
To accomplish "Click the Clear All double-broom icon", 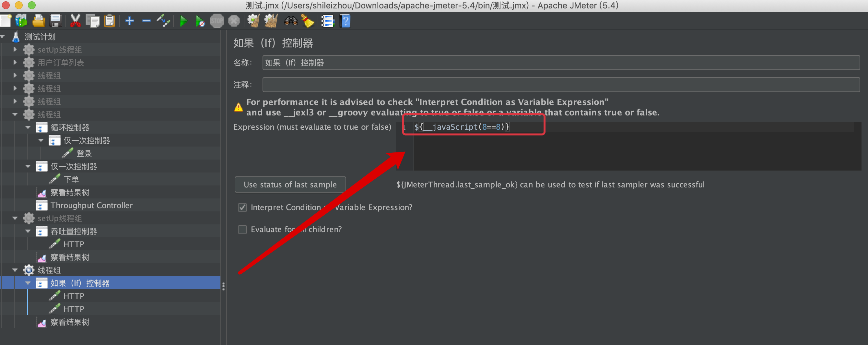I will pyautogui.click(x=271, y=21).
